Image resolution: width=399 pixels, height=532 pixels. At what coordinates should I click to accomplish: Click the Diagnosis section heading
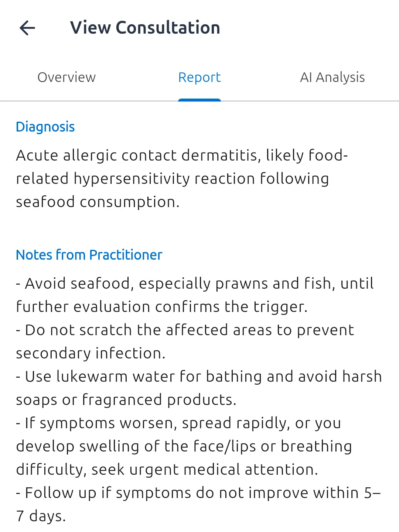pos(45,127)
